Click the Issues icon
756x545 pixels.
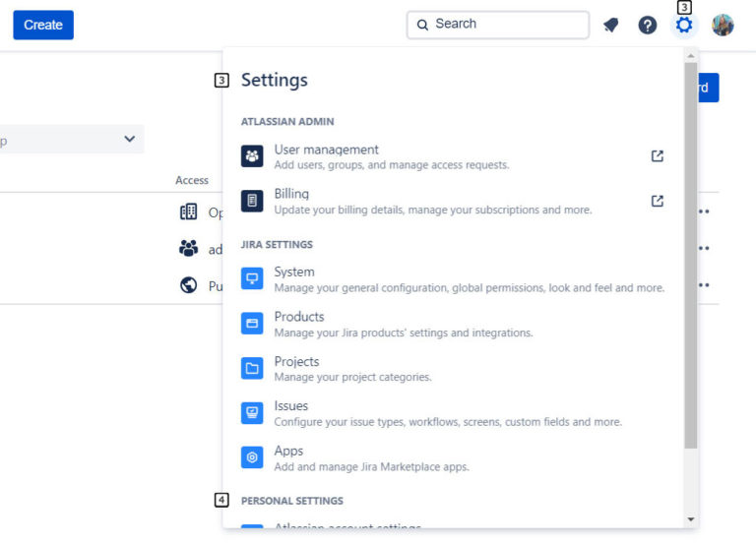pos(252,413)
